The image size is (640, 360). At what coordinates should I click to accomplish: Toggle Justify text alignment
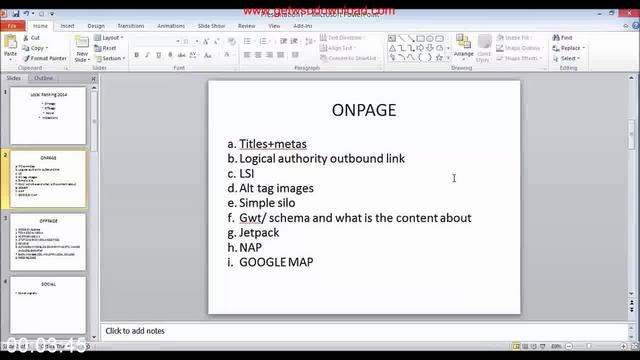click(280, 55)
